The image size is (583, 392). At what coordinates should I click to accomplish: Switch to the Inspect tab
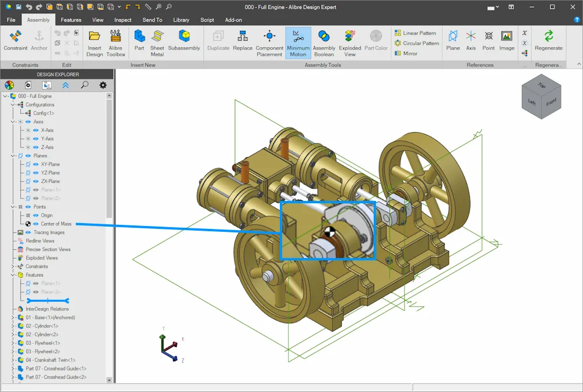122,20
